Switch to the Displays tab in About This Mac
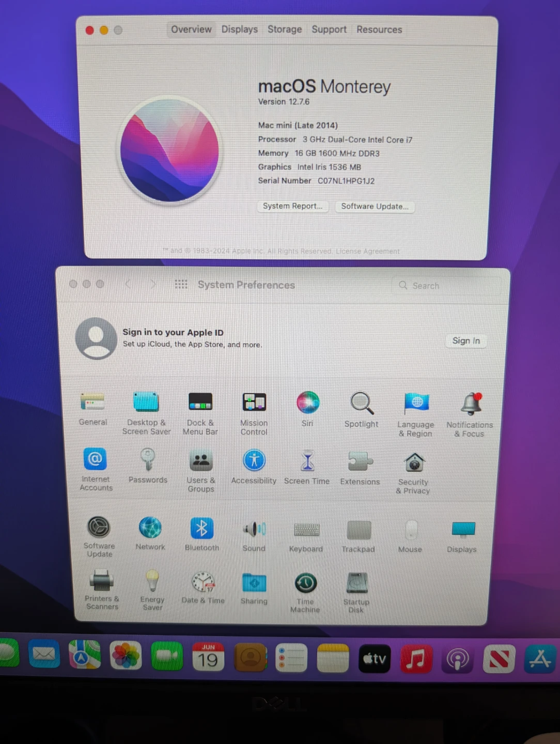The image size is (560, 744). [240, 29]
